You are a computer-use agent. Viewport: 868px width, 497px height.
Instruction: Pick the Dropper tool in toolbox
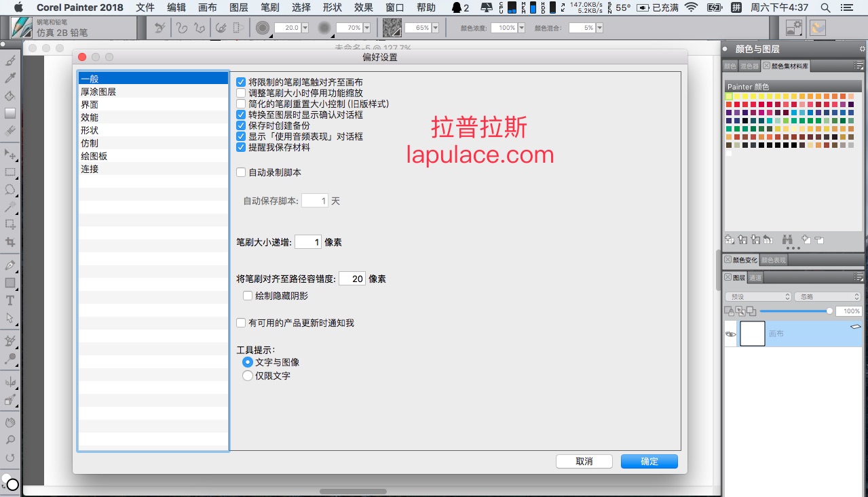(x=10, y=78)
